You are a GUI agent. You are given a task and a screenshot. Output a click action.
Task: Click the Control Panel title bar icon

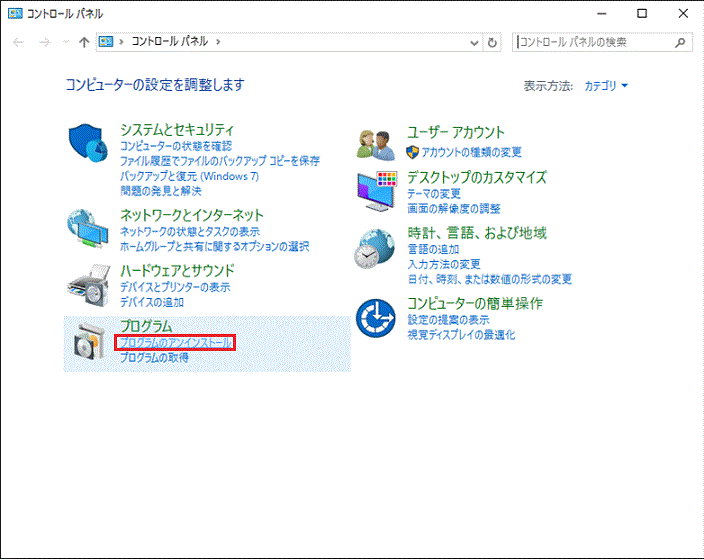[15, 13]
